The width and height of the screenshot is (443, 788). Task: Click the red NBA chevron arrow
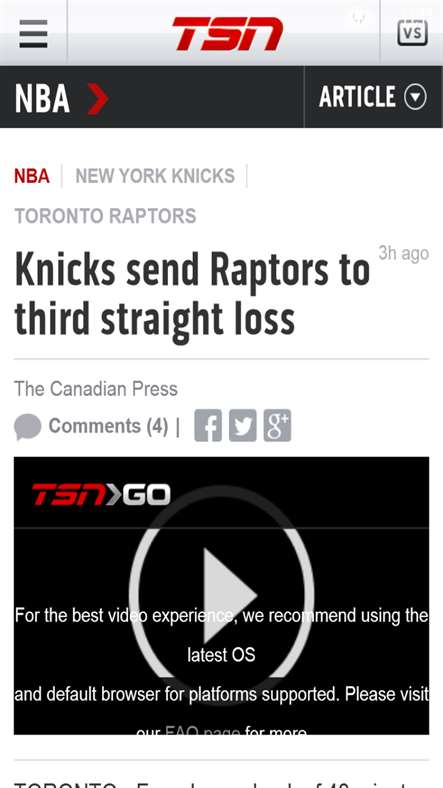pyautogui.click(x=98, y=98)
